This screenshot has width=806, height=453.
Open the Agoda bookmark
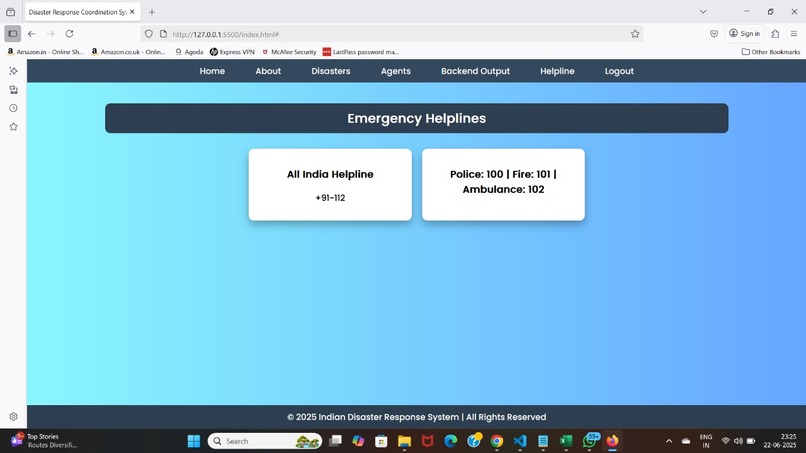coord(189,52)
